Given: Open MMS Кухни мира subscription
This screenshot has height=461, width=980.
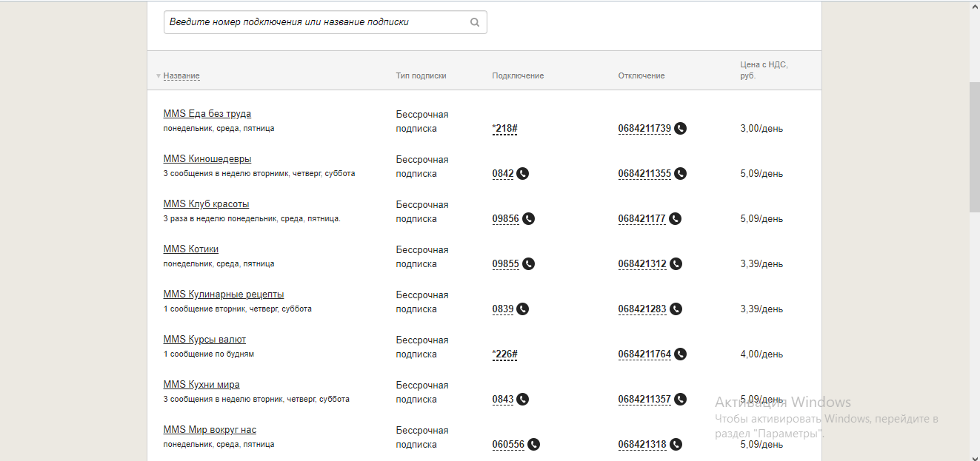Looking at the screenshot, I should click(x=201, y=385).
